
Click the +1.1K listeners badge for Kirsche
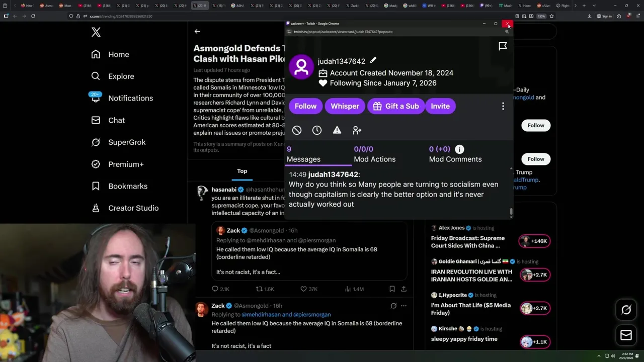coord(534,342)
